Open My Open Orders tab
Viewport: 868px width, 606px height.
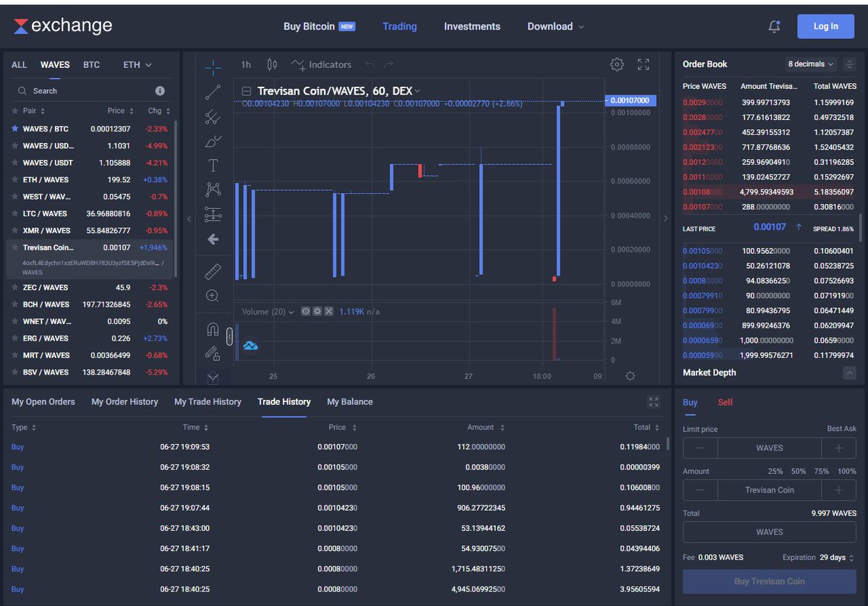[43, 401]
